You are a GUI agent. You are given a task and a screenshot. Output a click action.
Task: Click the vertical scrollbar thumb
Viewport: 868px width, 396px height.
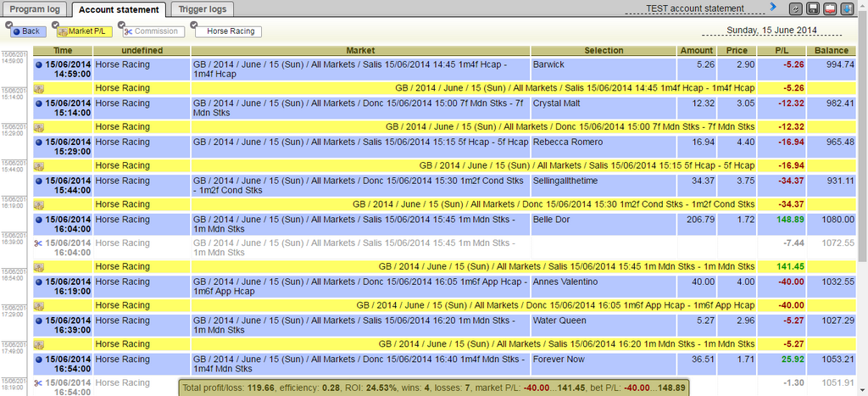pyautogui.click(x=862, y=138)
